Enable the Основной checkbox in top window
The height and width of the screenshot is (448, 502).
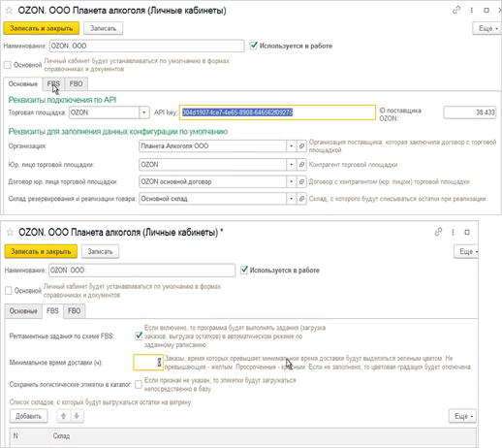pyautogui.click(x=8, y=65)
